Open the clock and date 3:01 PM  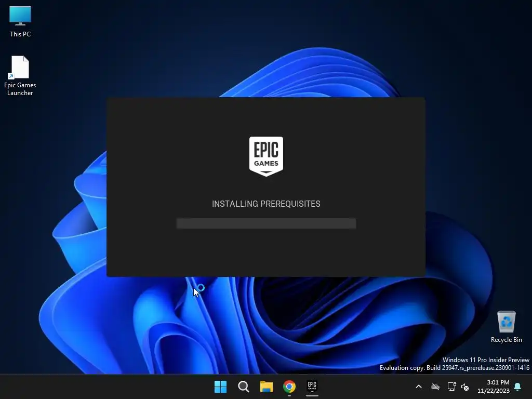click(x=494, y=387)
